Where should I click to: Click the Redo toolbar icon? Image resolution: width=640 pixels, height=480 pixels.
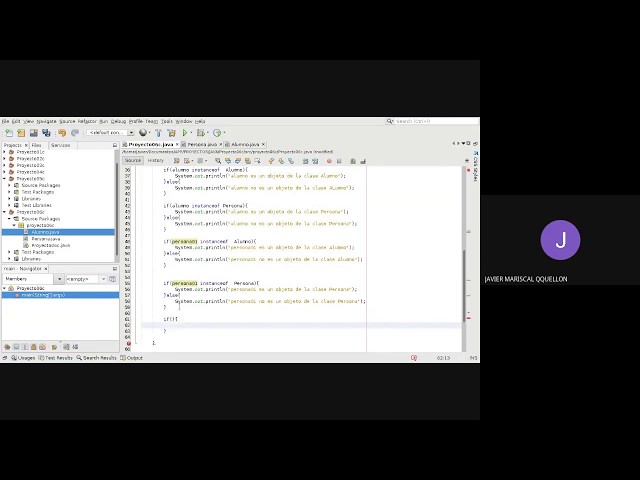pos(75,133)
